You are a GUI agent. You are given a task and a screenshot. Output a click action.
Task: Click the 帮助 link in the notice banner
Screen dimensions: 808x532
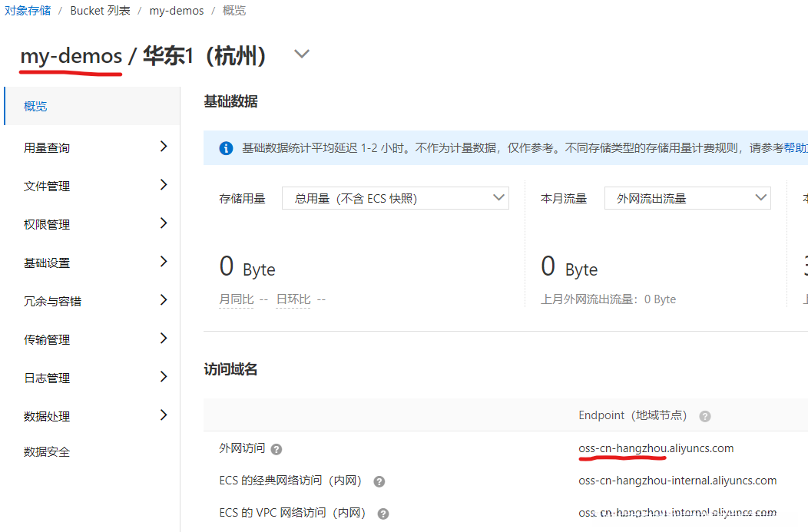point(793,147)
